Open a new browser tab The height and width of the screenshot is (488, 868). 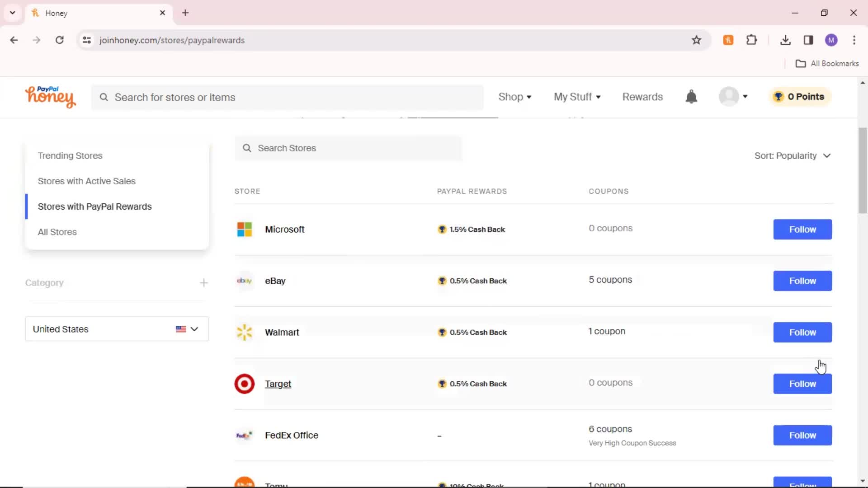pos(185,13)
